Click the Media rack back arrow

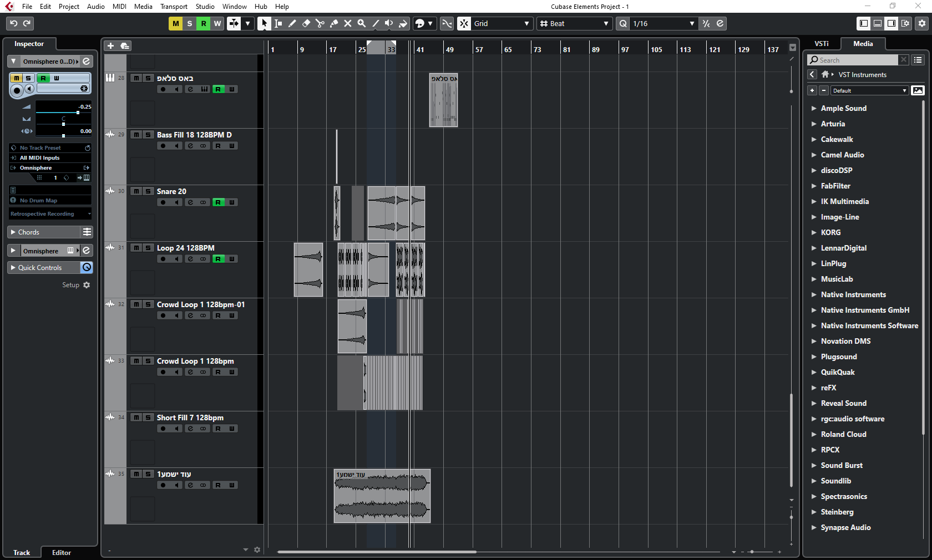click(812, 74)
